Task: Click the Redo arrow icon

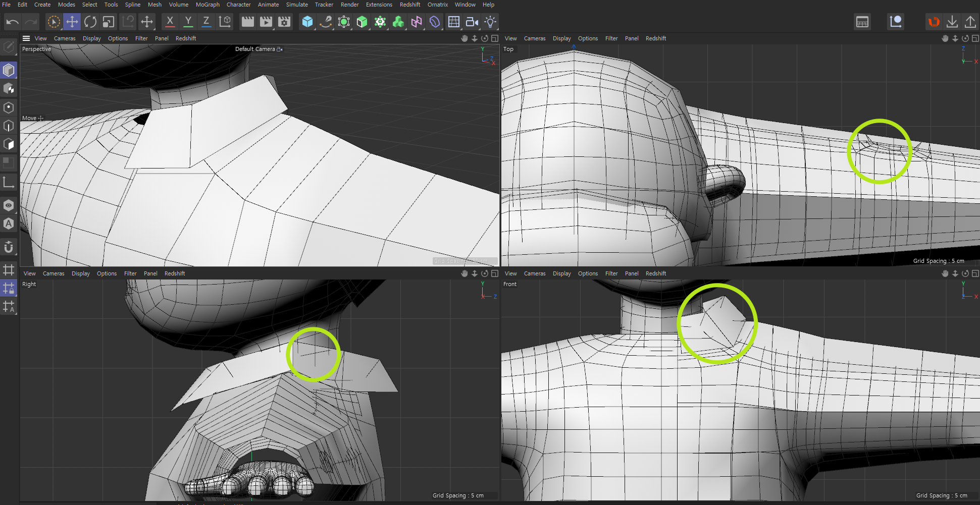Action: 31,22
